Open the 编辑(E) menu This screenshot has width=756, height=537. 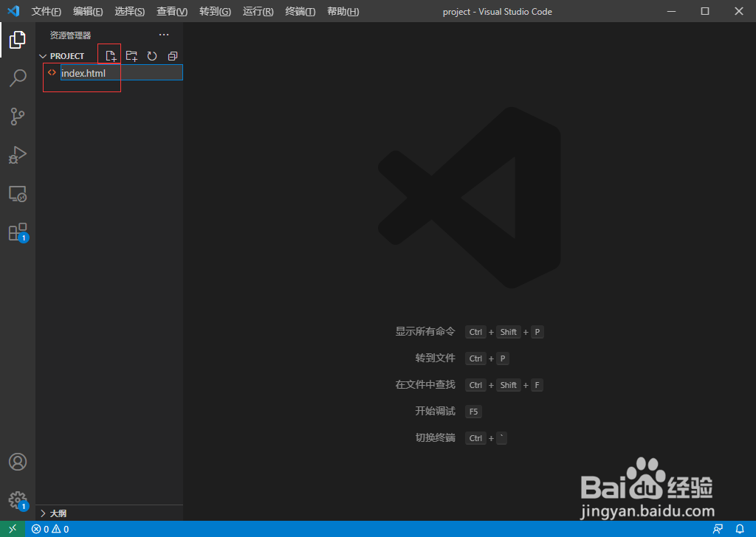(x=88, y=12)
